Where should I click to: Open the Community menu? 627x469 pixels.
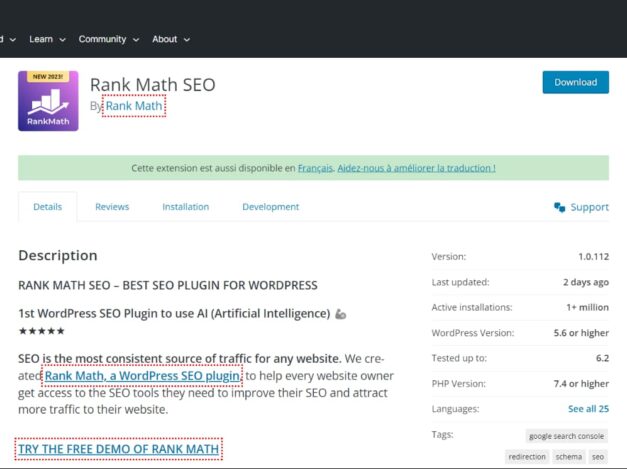coord(102,39)
